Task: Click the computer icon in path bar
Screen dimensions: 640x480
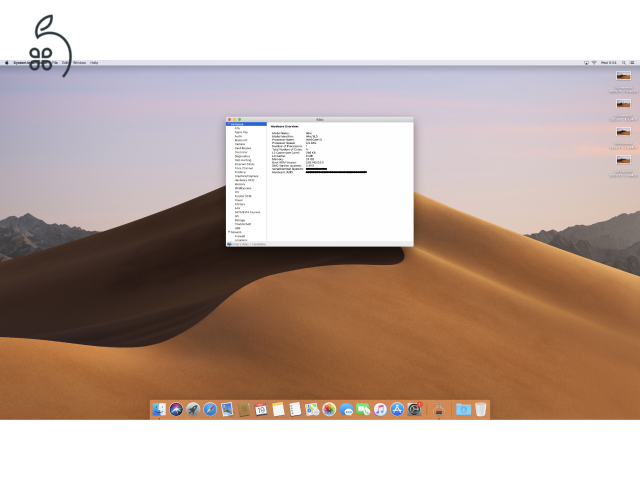Action: (229, 244)
